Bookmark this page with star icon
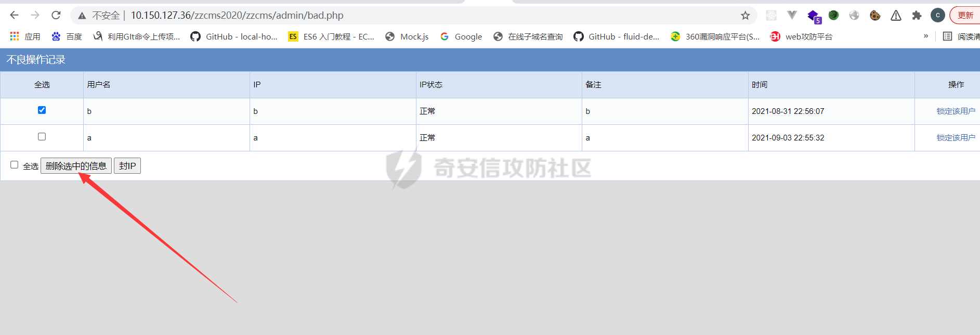Viewport: 980px width, 335px height. (x=745, y=16)
